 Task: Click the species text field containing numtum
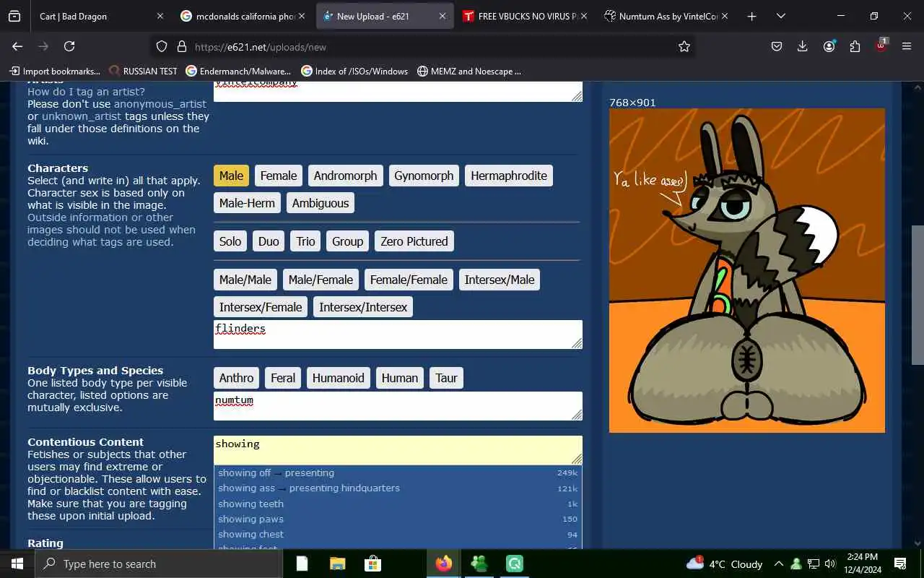[398, 406]
